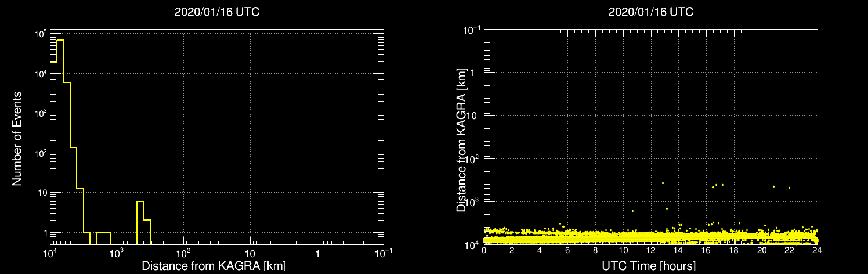Click the 10^2 tick label on the histogram x-axis
Screen dimensions: 868x274
point(183,253)
